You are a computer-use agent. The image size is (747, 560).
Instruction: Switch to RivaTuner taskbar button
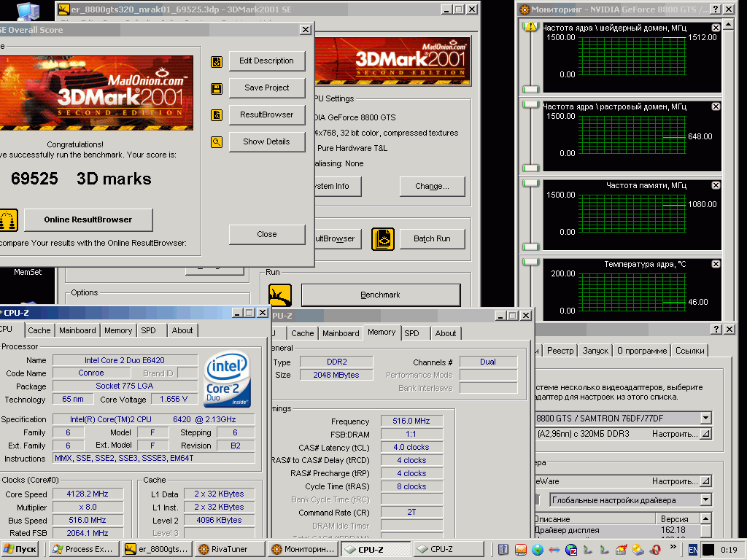click(x=229, y=550)
